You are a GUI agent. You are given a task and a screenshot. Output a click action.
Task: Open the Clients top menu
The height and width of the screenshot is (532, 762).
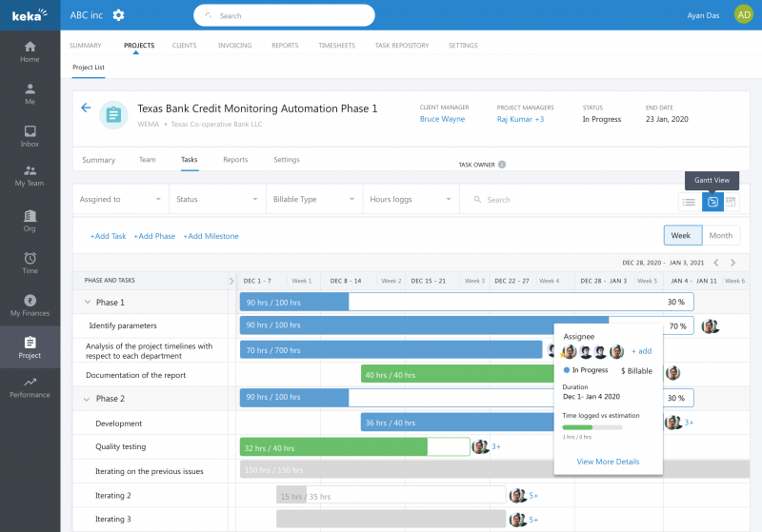click(184, 45)
